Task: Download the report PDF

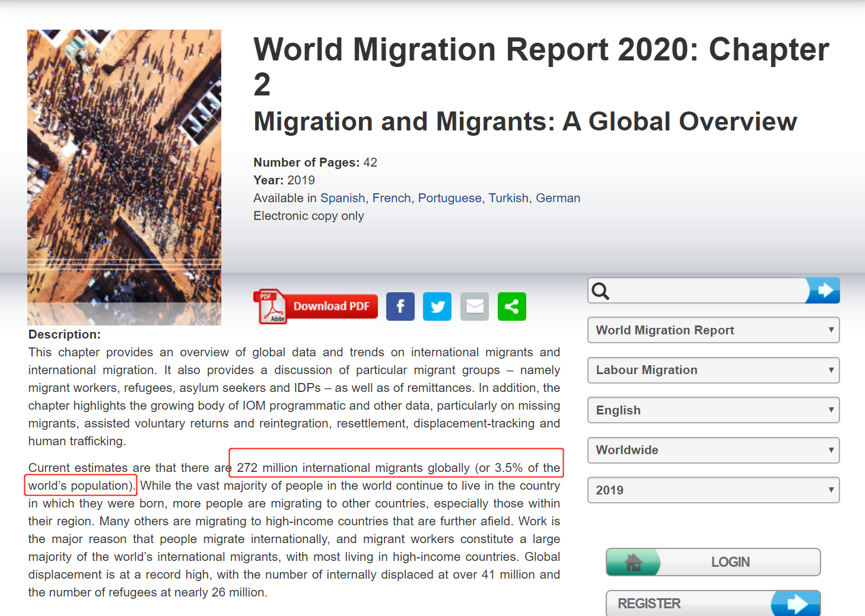Action: tap(331, 307)
